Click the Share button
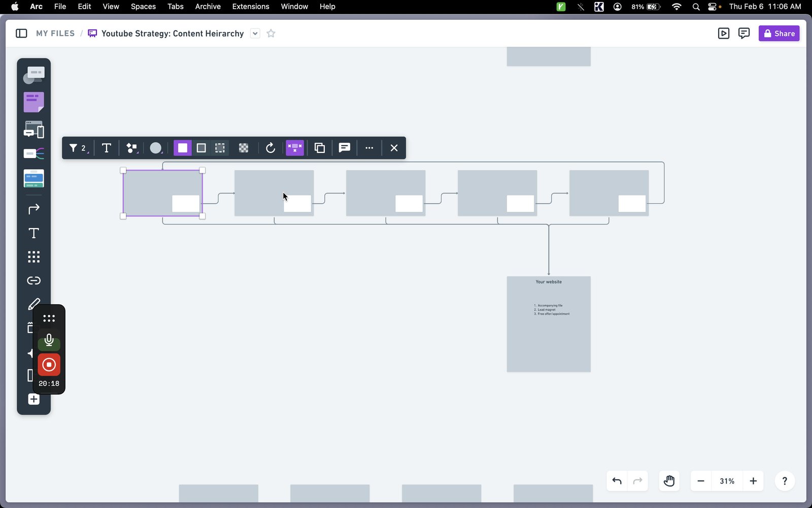This screenshot has height=508, width=812. tap(779, 34)
